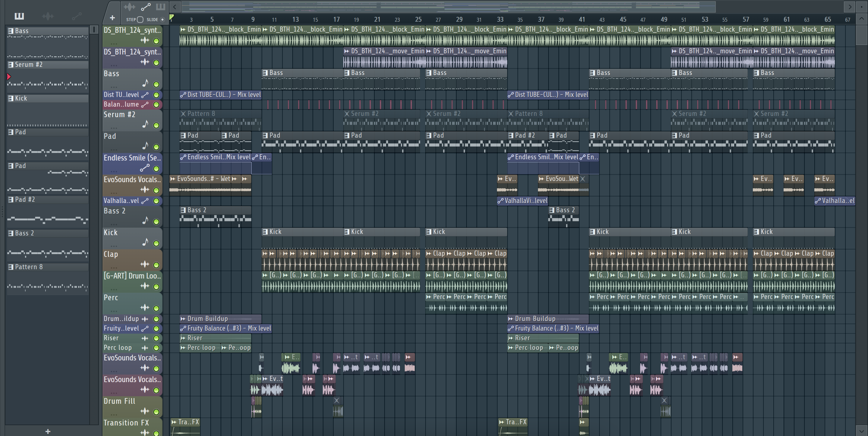
Task: Mute the Clap track
Action: tap(156, 265)
